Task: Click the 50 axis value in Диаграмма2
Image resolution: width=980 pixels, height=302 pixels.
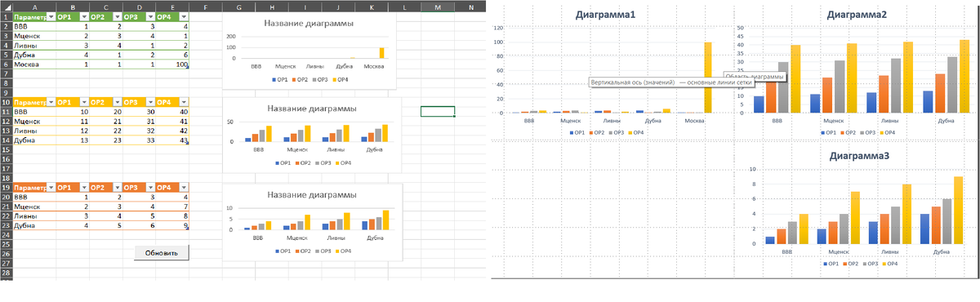Action: (x=740, y=29)
